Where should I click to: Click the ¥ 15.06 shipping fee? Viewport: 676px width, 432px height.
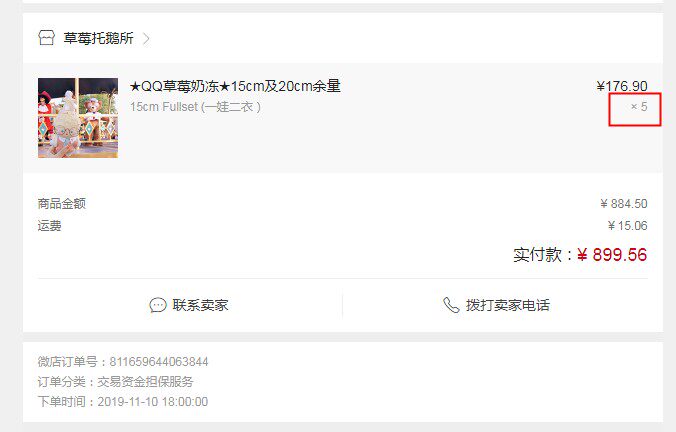[x=627, y=225]
